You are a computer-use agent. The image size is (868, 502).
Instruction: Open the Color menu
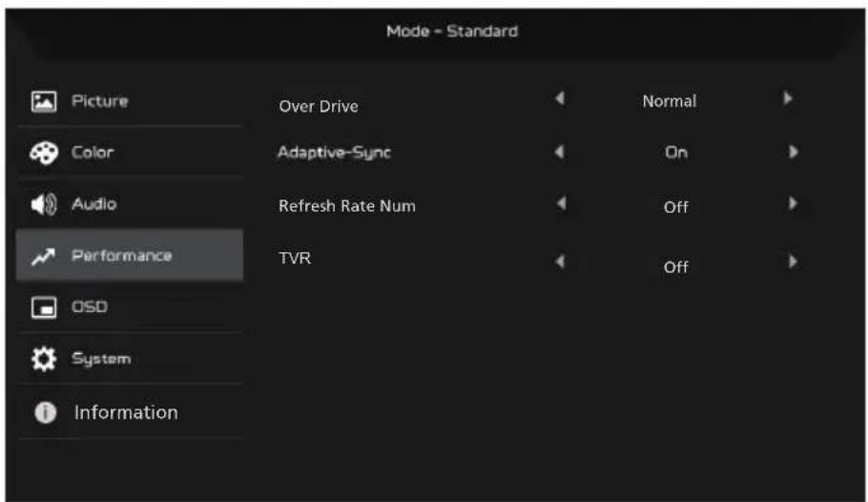[130, 153]
